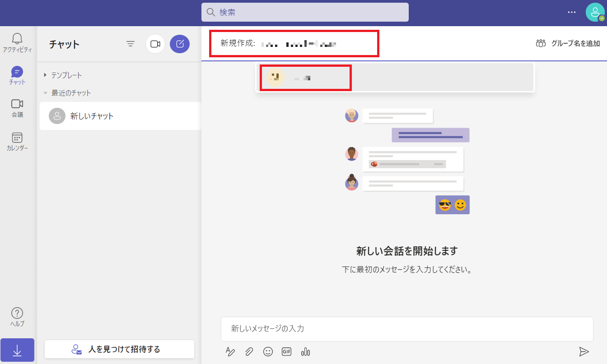Open the GIF picker
The height and width of the screenshot is (364, 607).
point(286,352)
